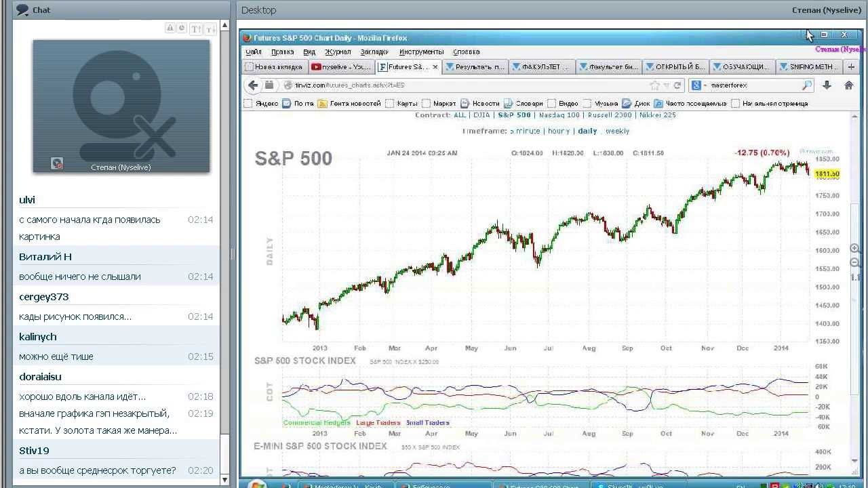Select doraiaisu username in chat
The height and width of the screenshot is (488, 868).
41,377
